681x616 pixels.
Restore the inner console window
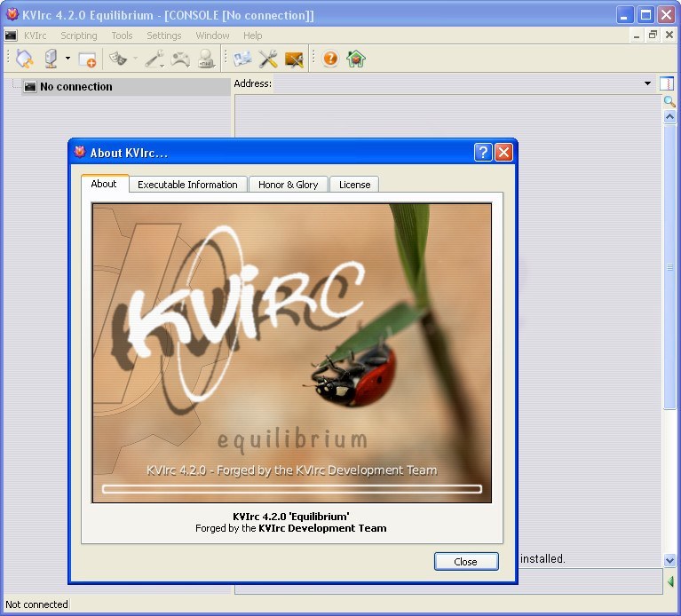click(x=653, y=36)
